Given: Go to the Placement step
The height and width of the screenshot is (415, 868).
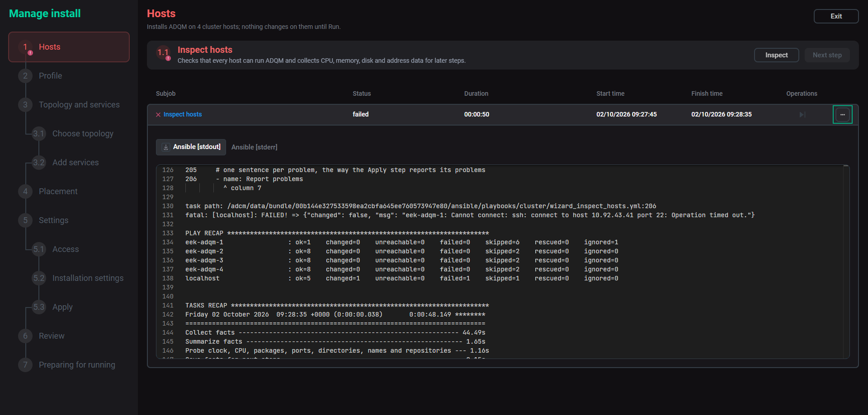Looking at the screenshot, I should tap(58, 191).
